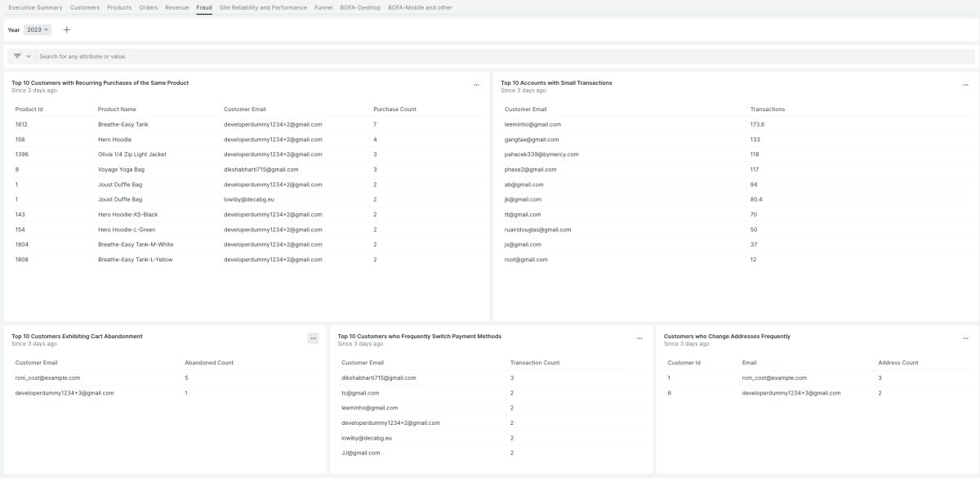980x478 pixels.
Task: Open options menu for Cart Abandonment widget
Action: point(313,338)
